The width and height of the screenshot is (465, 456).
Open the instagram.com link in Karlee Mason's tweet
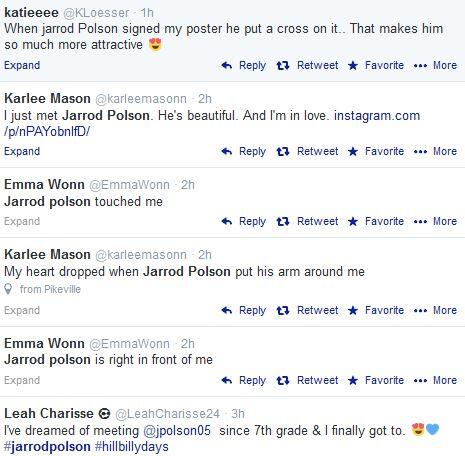212,124
